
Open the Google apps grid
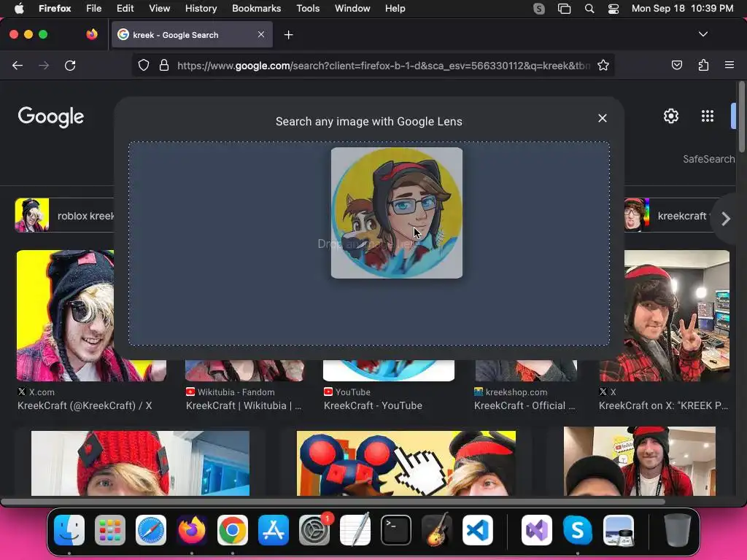(x=708, y=116)
